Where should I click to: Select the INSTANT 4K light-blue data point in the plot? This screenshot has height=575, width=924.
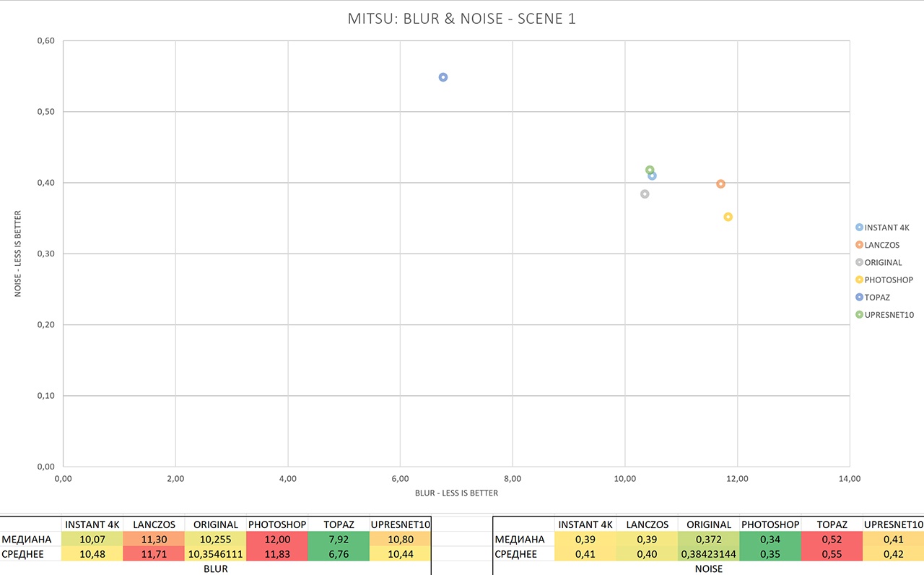[653, 176]
